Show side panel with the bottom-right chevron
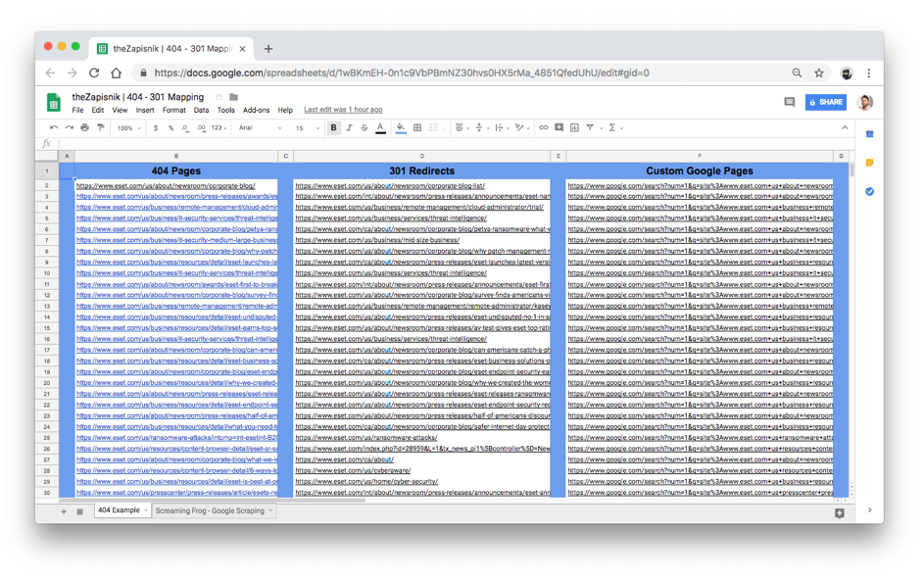 [x=869, y=510]
